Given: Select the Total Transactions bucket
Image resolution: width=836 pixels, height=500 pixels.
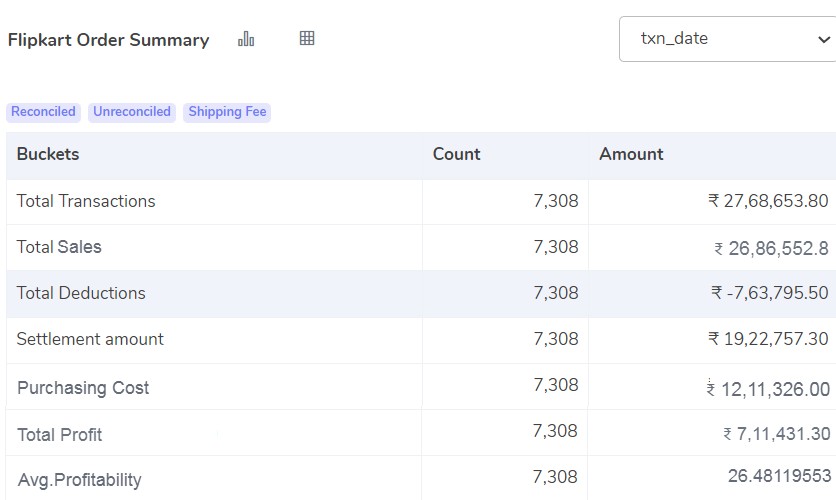Looking at the screenshot, I should [x=86, y=201].
